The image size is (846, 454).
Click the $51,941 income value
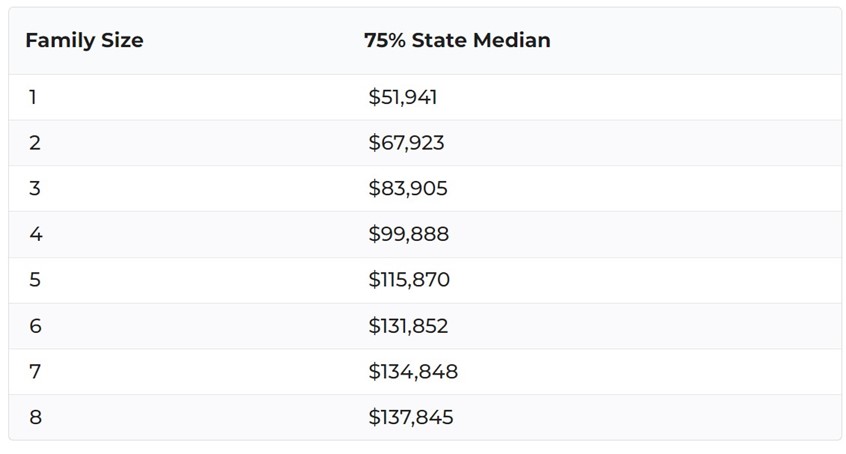coord(402,97)
